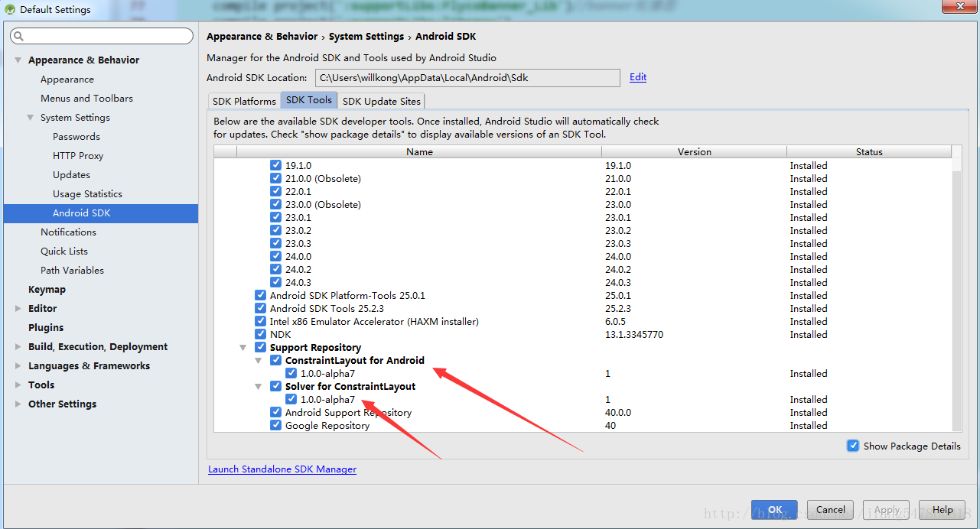This screenshot has height=529, width=980.
Task: Collapse the Appearance & Behavior section
Action: tap(18, 60)
